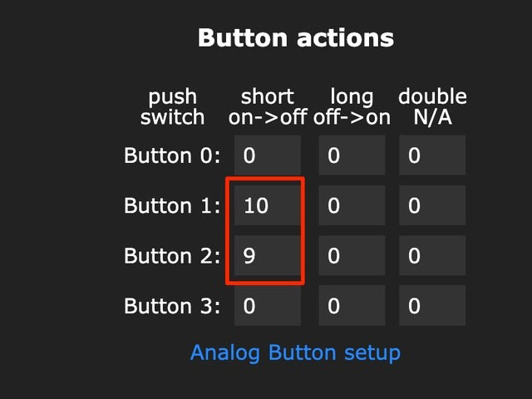Focus Button 1 long press input

352,205
